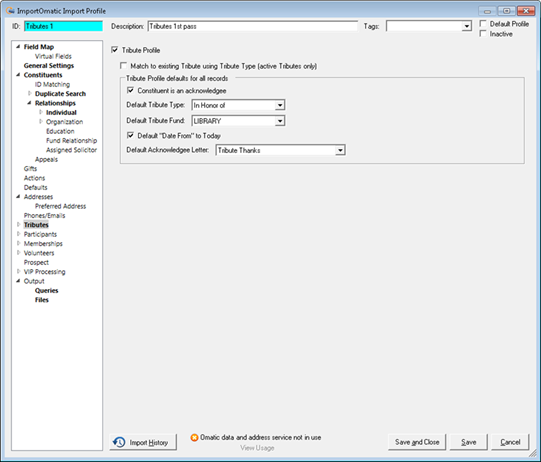Select Fund Relationship in the tree
541x462 pixels.
pyautogui.click(x=71, y=140)
